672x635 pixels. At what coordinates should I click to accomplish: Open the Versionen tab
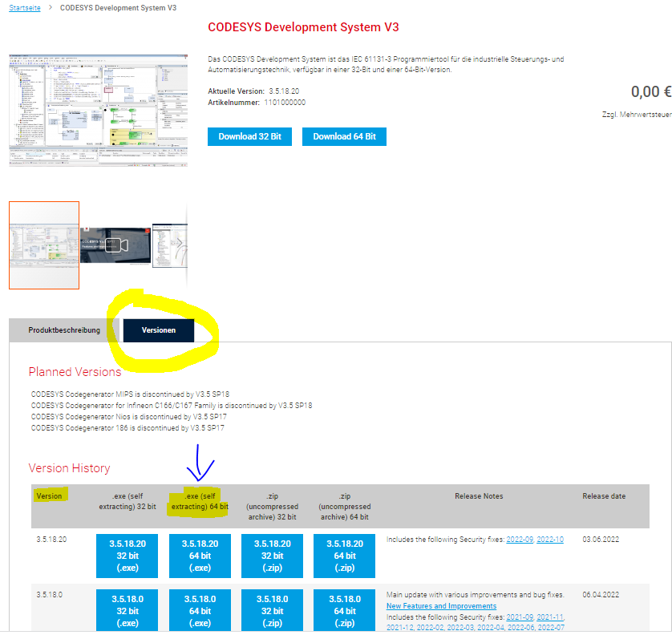point(158,330)
